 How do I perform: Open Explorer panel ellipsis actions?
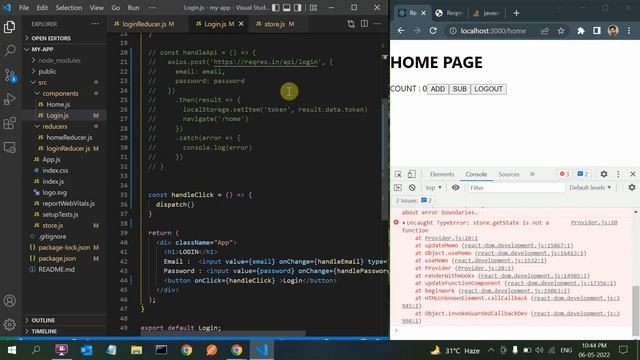pyautogui.click(x=95, y=24)
